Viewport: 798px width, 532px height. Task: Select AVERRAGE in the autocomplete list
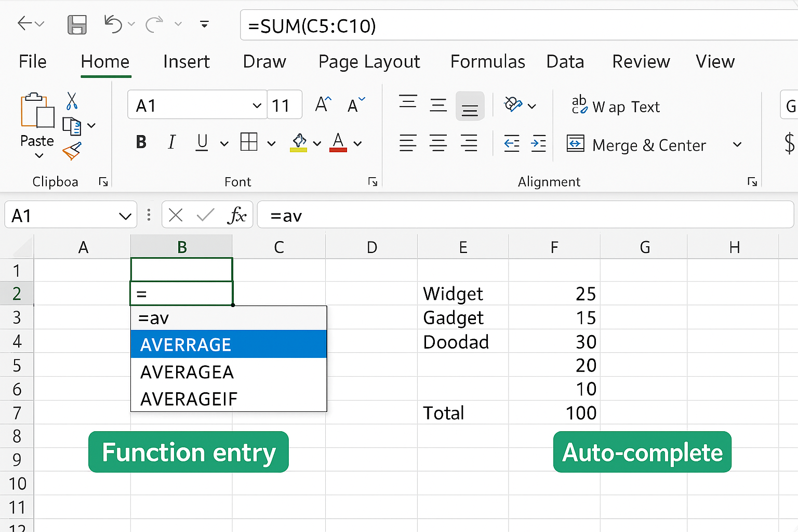(229, 344)
